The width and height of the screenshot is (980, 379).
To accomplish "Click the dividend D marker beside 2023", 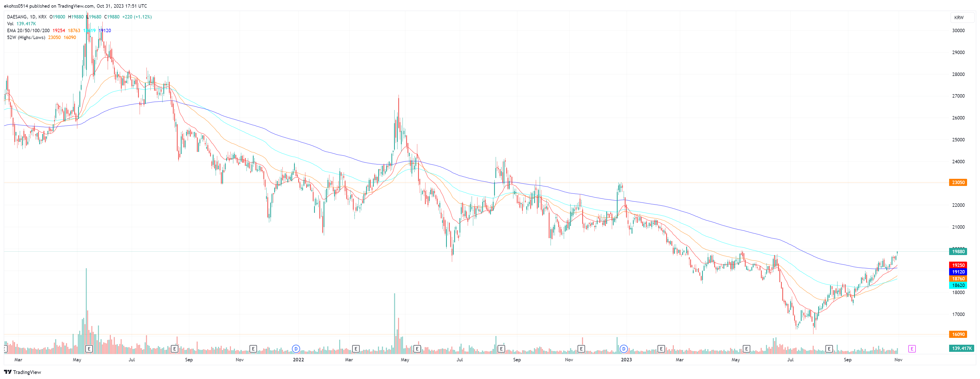I will click(x=623, y=349).
